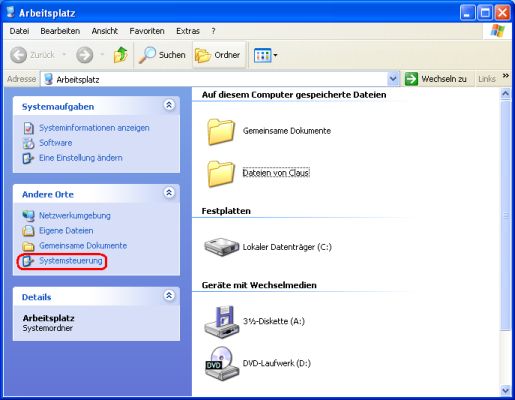
Task: Open the Ansicht menu
Action: point(105,31)
